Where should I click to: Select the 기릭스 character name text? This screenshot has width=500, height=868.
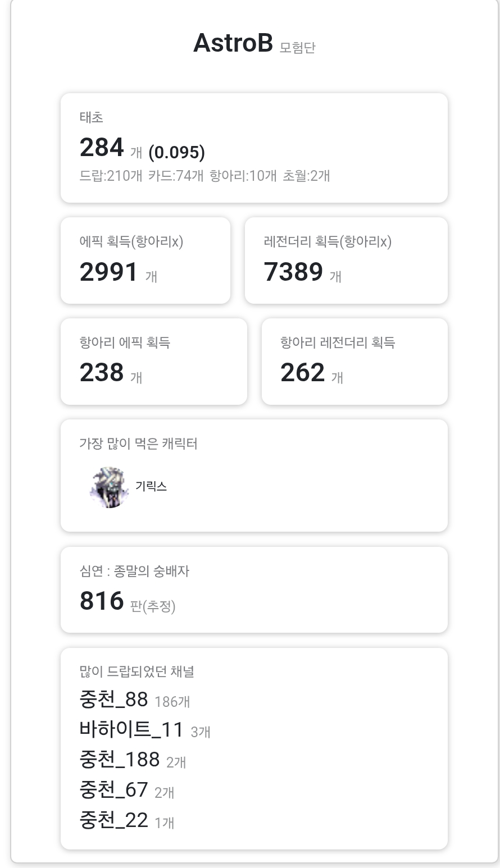coord(151,486)
